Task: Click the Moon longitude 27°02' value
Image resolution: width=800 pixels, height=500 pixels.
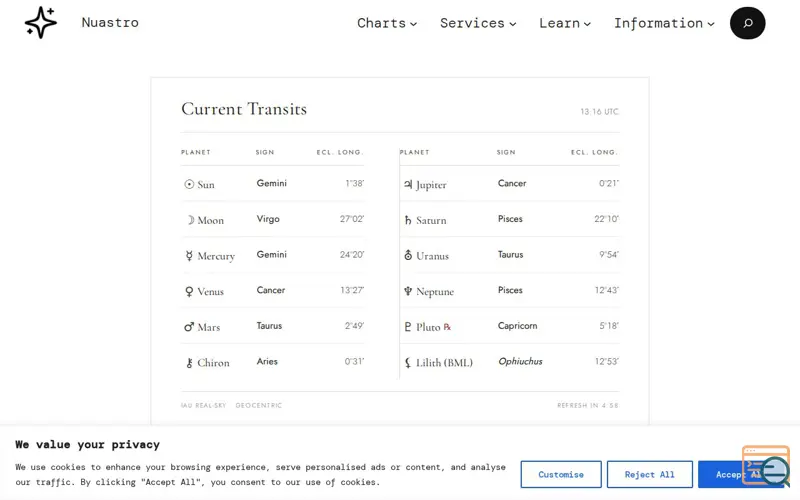Action: point(352,219)
